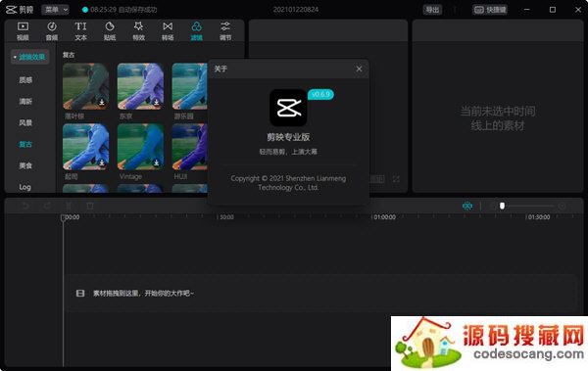This screenshot has width=588, height=371.
Task: Switch to the 特效 effects tab
Action: tap(138, 31)
